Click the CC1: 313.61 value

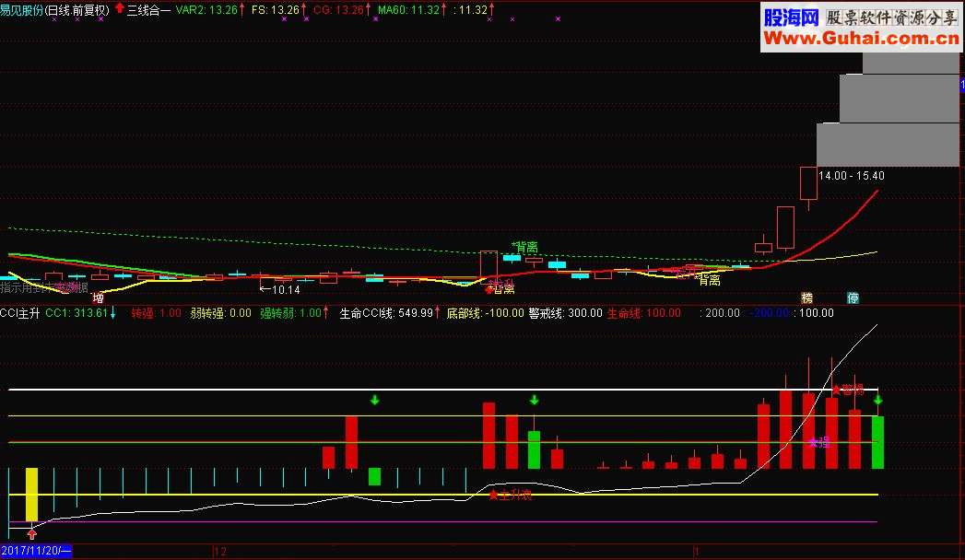click(x=76, y=313)
